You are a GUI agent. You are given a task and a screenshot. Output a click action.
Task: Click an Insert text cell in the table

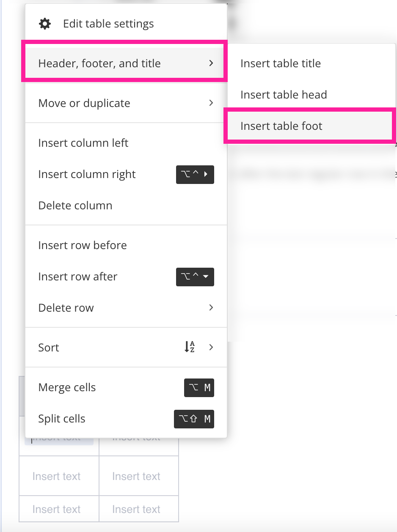[56, 476]
